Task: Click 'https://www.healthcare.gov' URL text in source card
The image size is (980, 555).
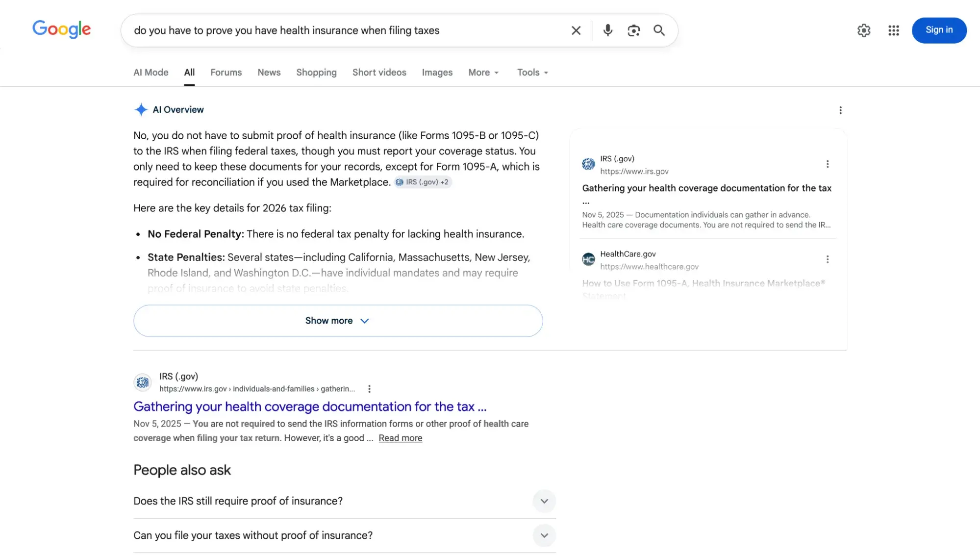Action: pyautogui.click(x=649, y=267)
